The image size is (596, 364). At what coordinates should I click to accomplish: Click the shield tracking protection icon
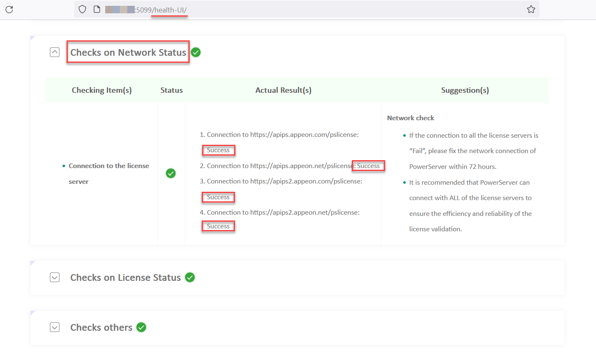tap(82, 10)
